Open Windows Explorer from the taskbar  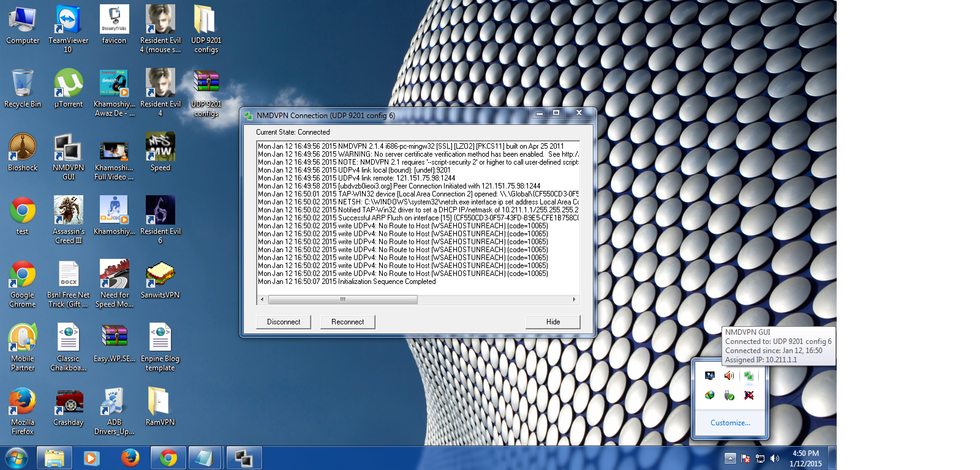tap(55, 458)
